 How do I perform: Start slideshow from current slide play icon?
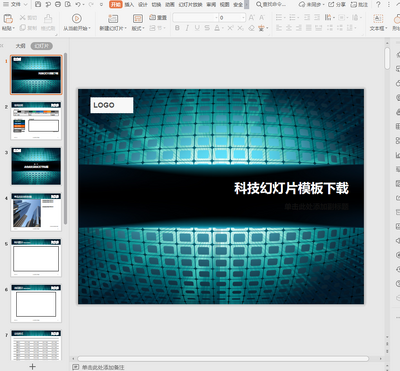[x=76, y=19]
